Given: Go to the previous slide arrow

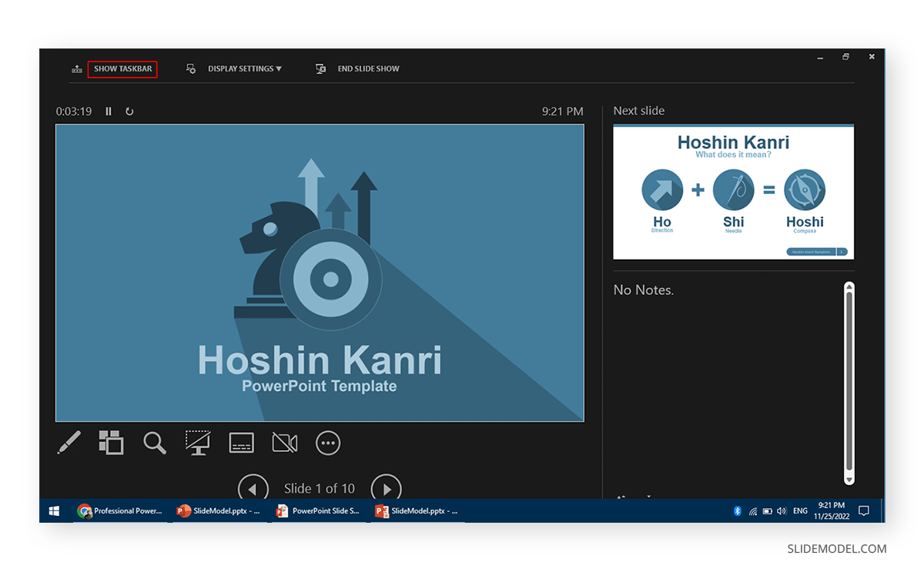Looking at the screenshot, I should click(x=253, y=488).
